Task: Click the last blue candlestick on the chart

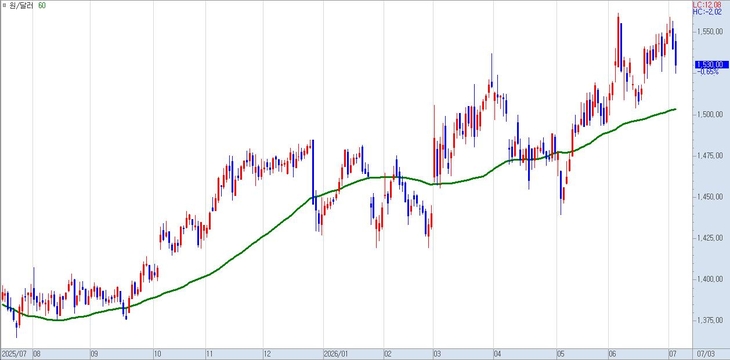Action: tap(676, 53)
